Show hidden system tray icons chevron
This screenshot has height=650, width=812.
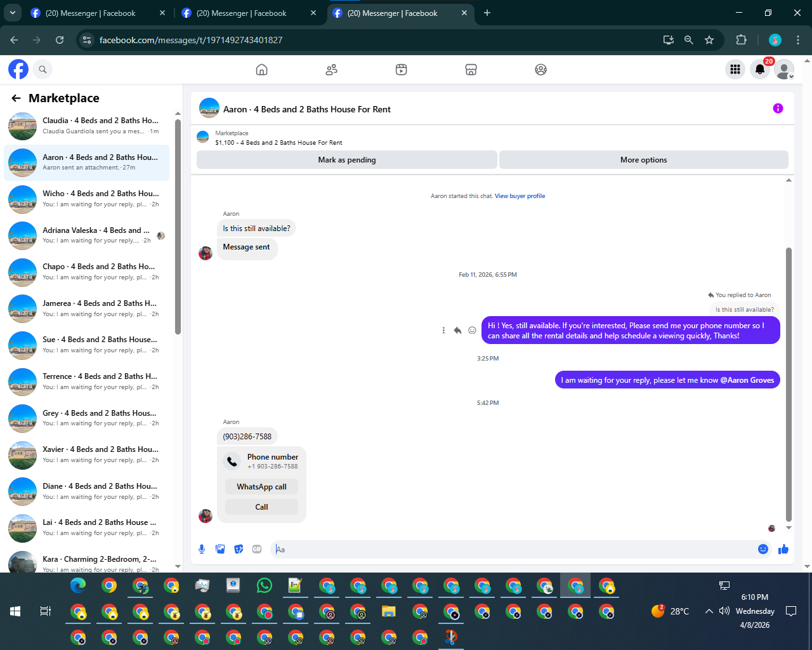709,611
